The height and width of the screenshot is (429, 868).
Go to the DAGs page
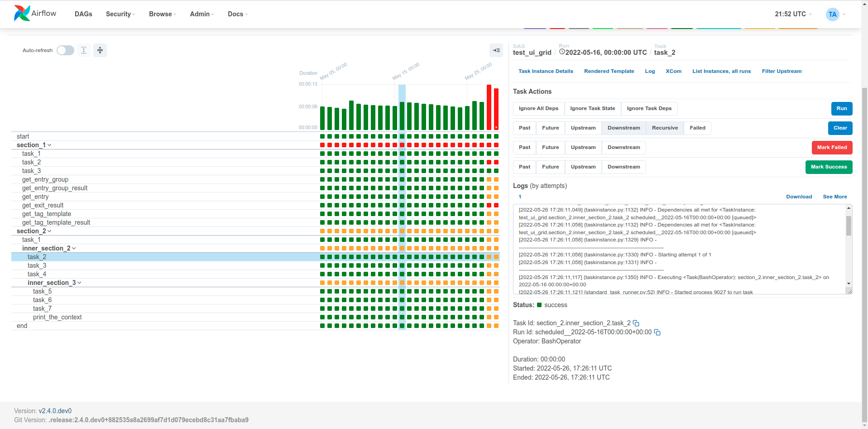[x=83, y=14]
